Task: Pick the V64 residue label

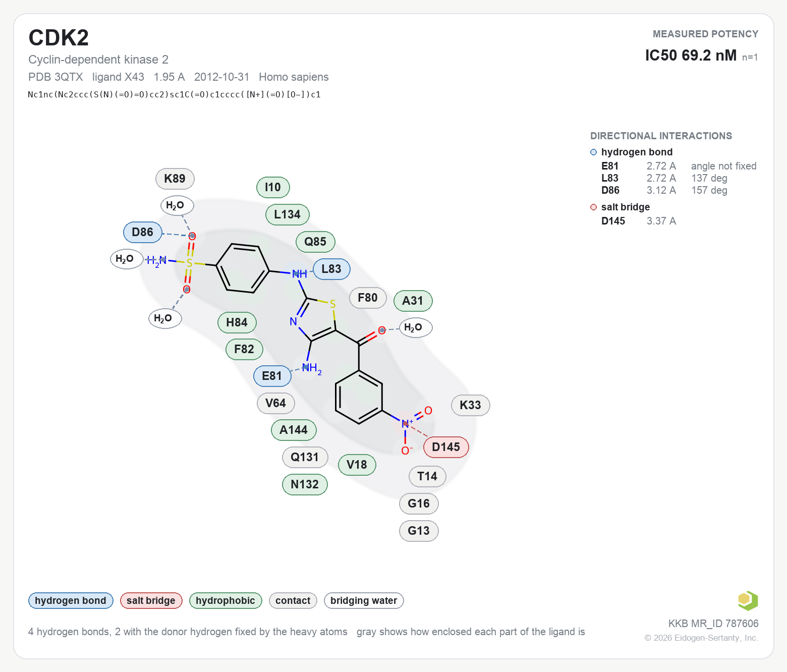Action: (x=275, y=403)
